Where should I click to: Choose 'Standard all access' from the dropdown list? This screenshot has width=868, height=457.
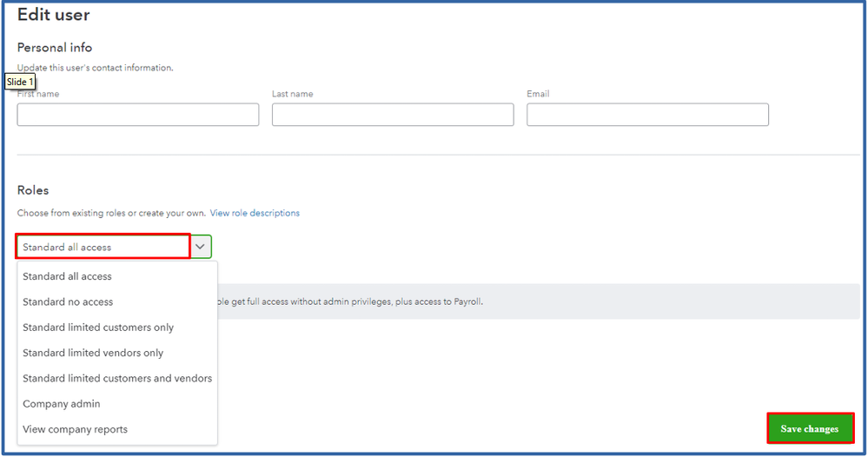67,276
